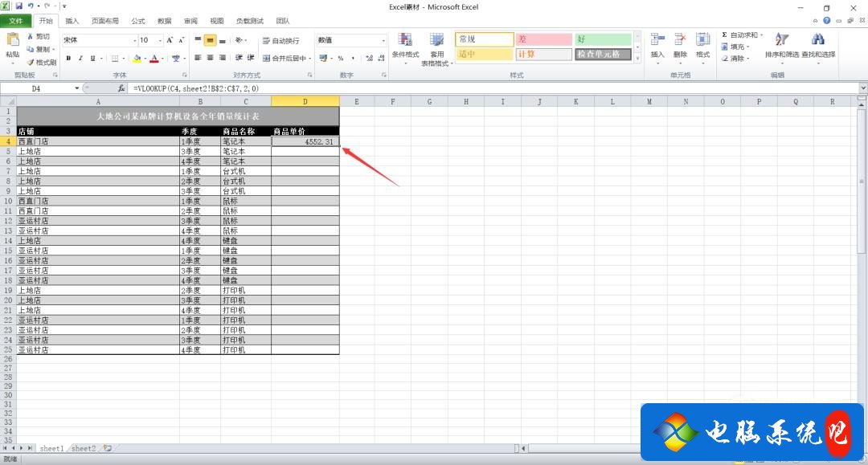Click the Comma Style icon

[x=353, y=58]
